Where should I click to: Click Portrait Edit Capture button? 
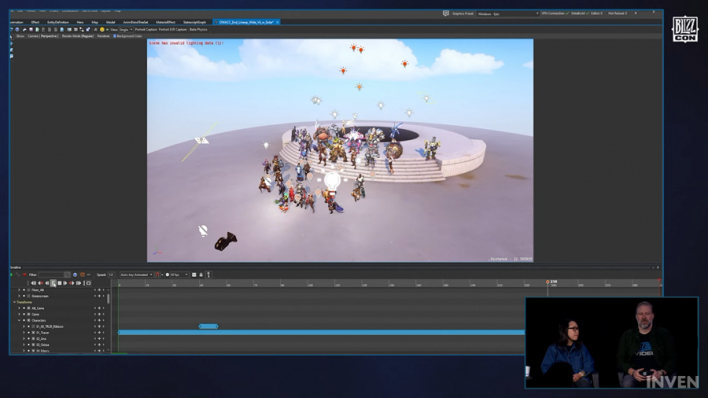pos(172,30)
